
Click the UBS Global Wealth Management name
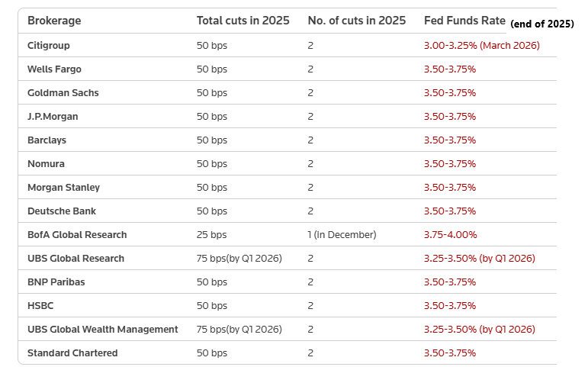[102, 329]
